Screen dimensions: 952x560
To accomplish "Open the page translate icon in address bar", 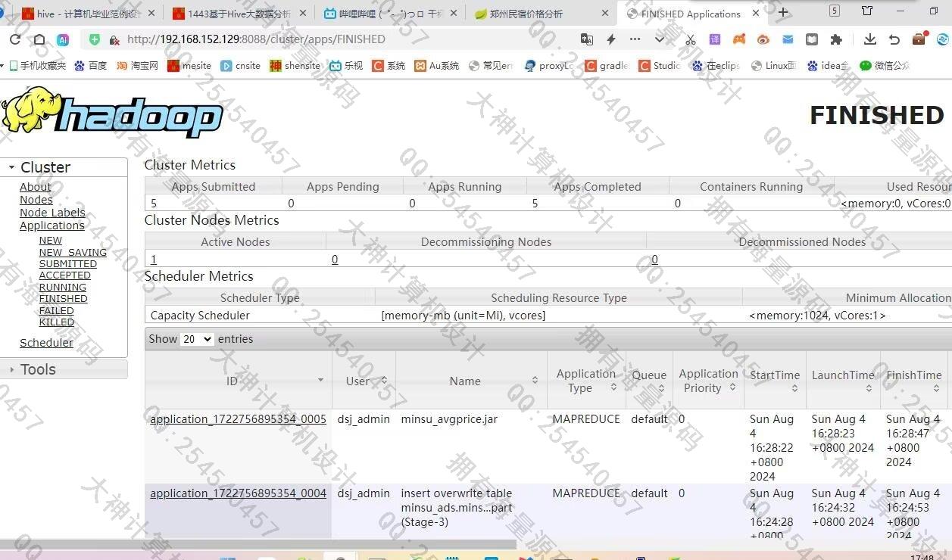I will (587, 39).
